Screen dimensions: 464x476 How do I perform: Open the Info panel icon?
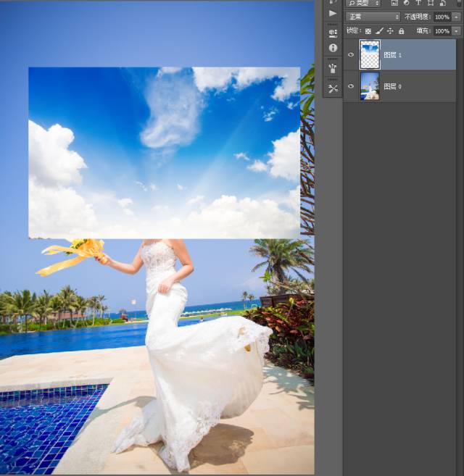coord(333,48)
